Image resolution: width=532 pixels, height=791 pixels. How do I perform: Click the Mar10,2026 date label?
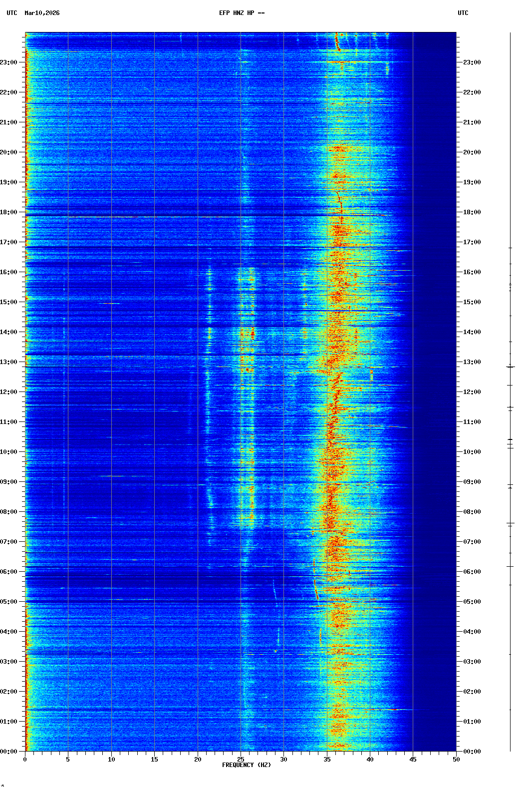pyautogui.click(x=42, y=13)
